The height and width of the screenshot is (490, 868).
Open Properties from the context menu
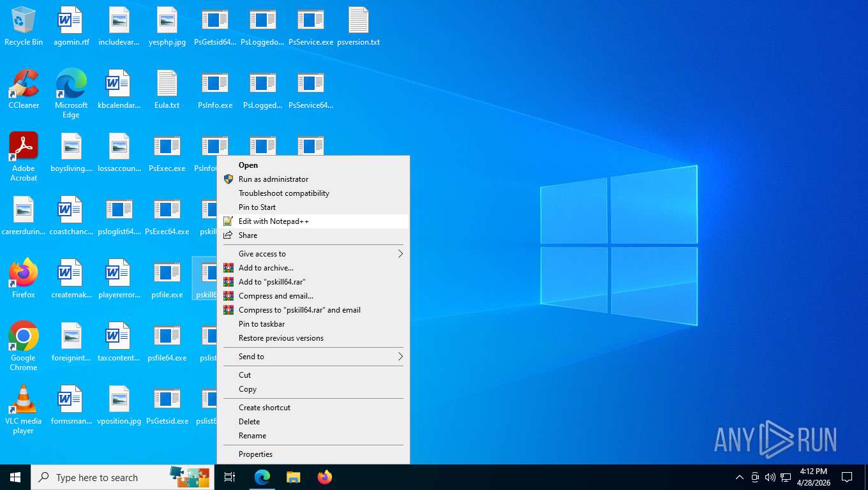tap(313, 454)
